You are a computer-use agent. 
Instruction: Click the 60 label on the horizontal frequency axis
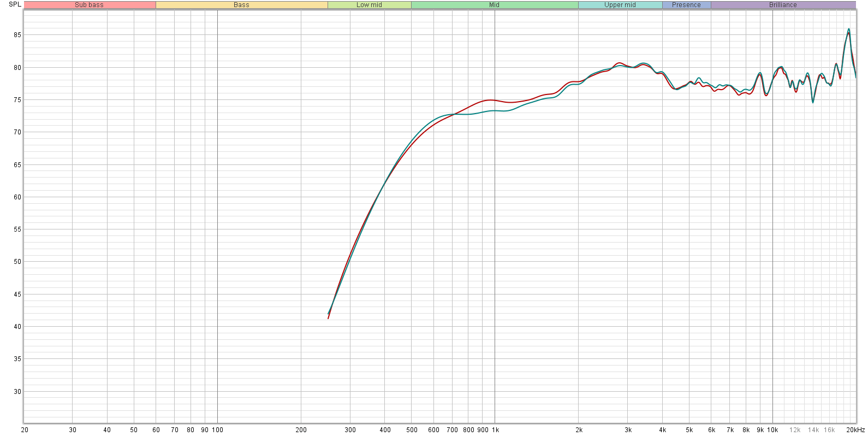[156, 430]
